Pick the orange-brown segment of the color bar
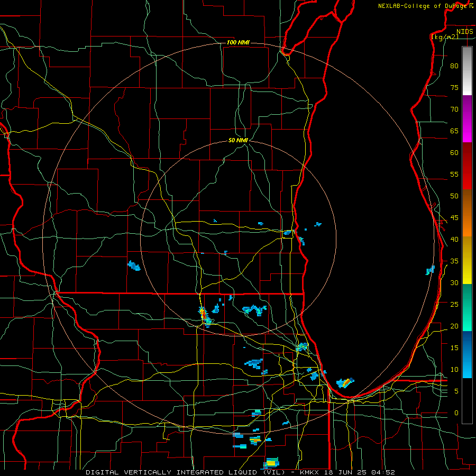This screenshot has width=476, height=476. [467, 214]
